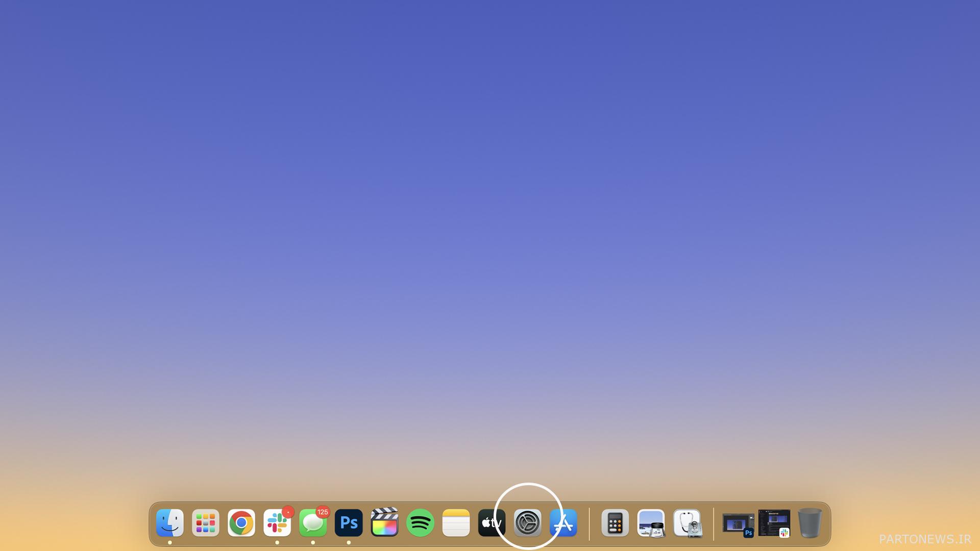Click the empty desktop wallpaper
980x551 pixels.
[490, 230]
